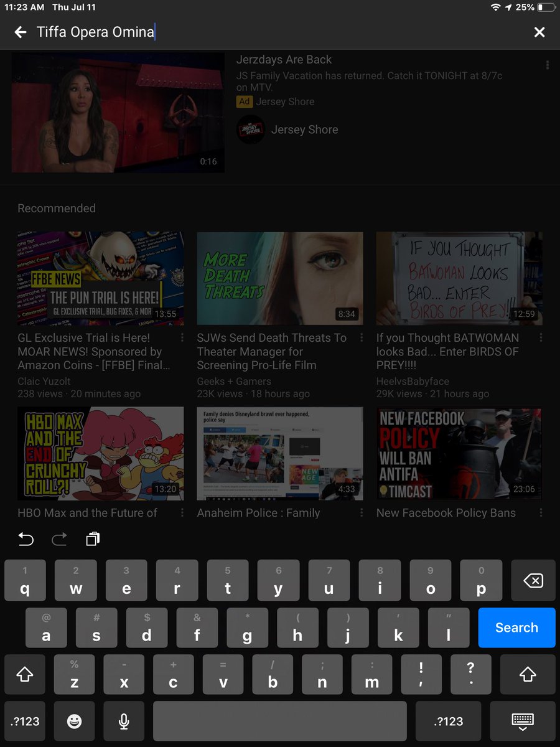The height and width of the screenshot is (747, 560).
Task: Open GL Exclusive Trial is Here title
Action: [94, 352]
